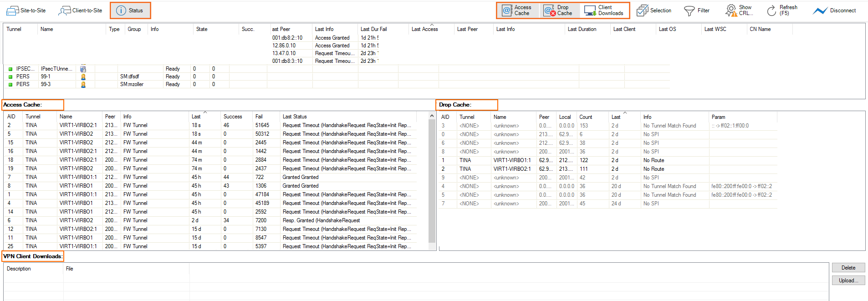Click last peer entry 12.86.0.10

(284, 46)
